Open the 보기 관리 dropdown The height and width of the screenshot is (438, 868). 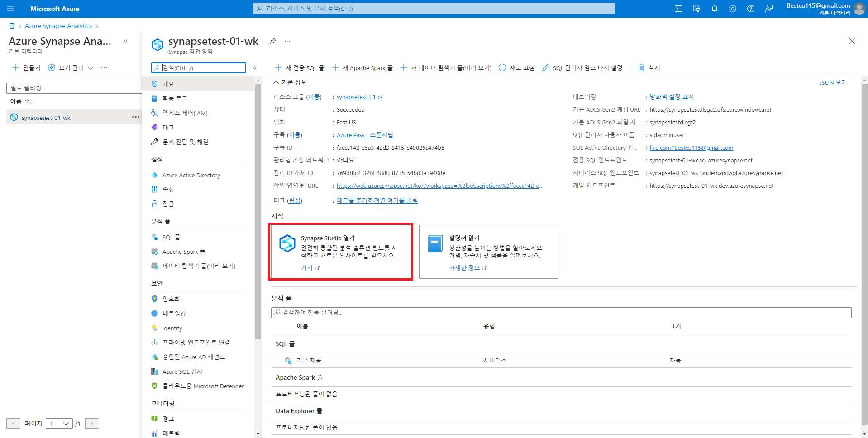pyautogui.click(x=71, y=67)
